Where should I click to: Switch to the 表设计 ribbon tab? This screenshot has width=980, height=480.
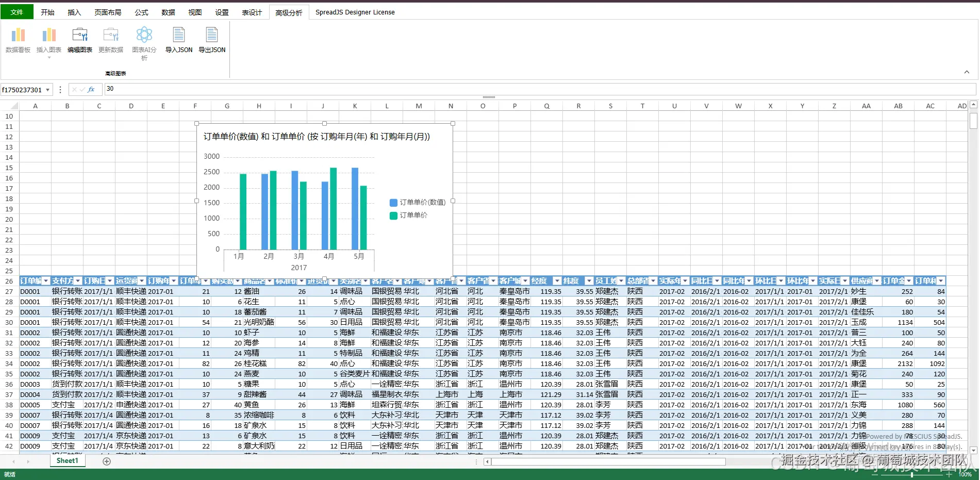252,12
